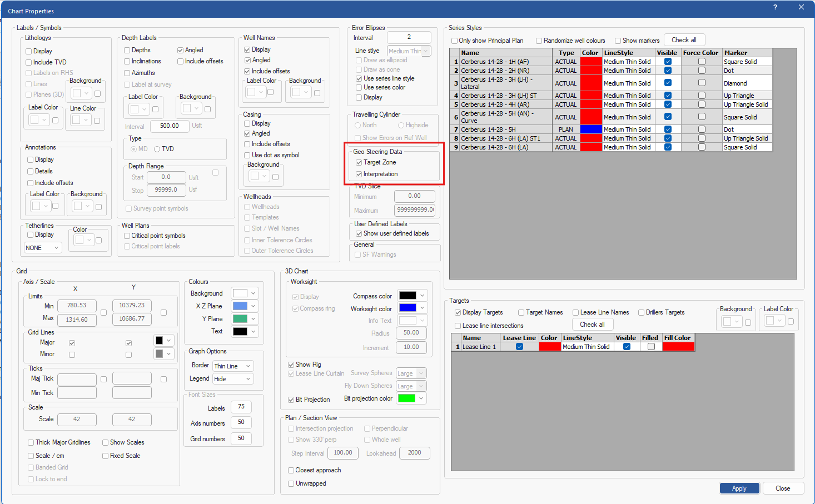Toggle the Show markers checkbox
815x504 pixels.
pos(618,41)
